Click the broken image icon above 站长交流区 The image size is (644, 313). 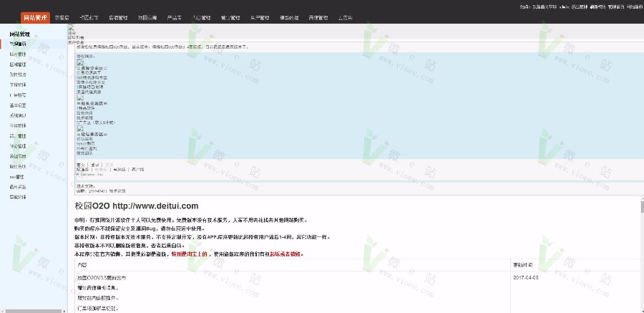80,97
